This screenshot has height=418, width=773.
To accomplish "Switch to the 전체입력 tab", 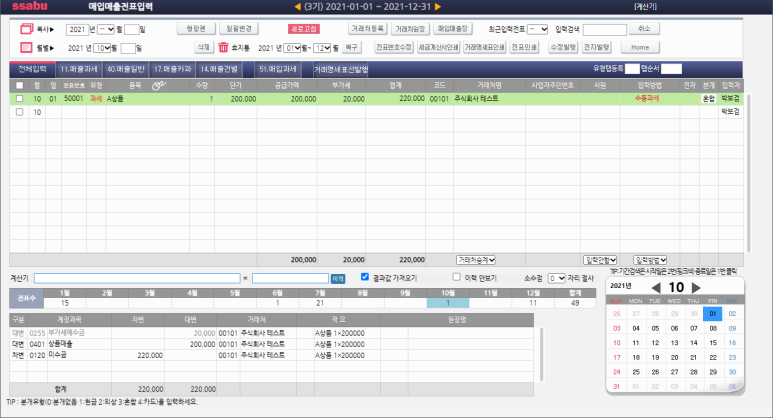I will click(x=33, y=69).
